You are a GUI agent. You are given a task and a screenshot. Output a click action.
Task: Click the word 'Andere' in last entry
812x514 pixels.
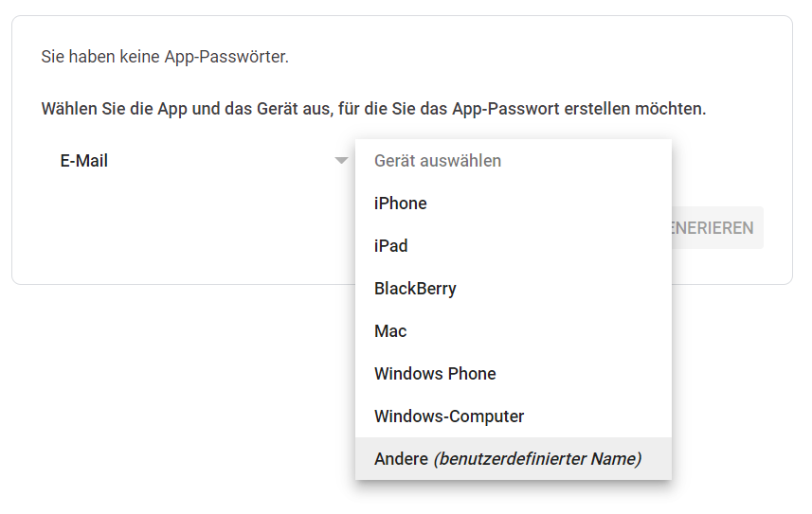coord(402,459)
